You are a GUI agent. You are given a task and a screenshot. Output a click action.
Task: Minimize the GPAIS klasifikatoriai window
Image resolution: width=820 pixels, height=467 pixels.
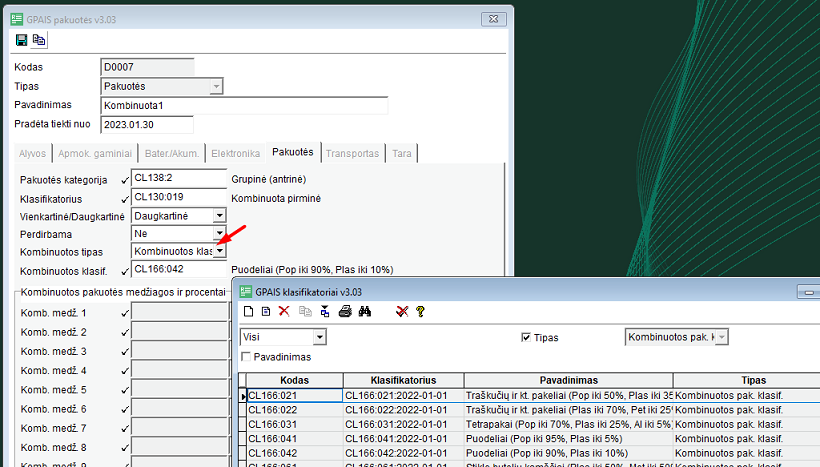point(808,292)
